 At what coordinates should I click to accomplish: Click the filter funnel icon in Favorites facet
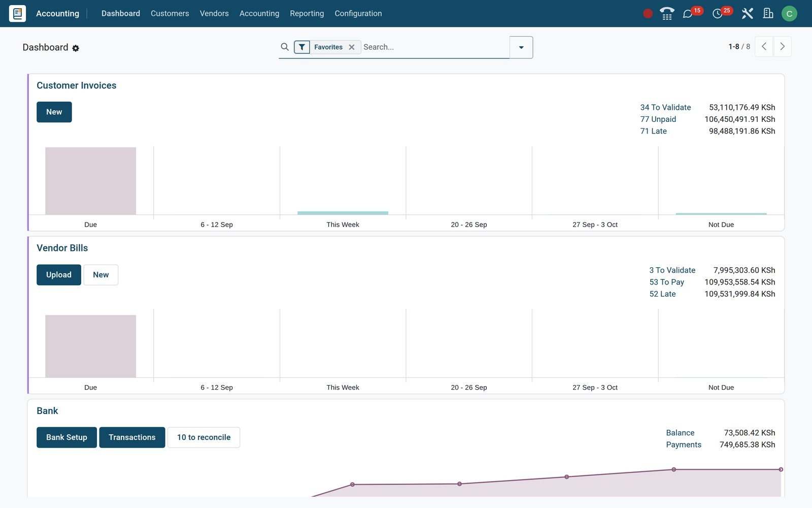coord(302,47)
